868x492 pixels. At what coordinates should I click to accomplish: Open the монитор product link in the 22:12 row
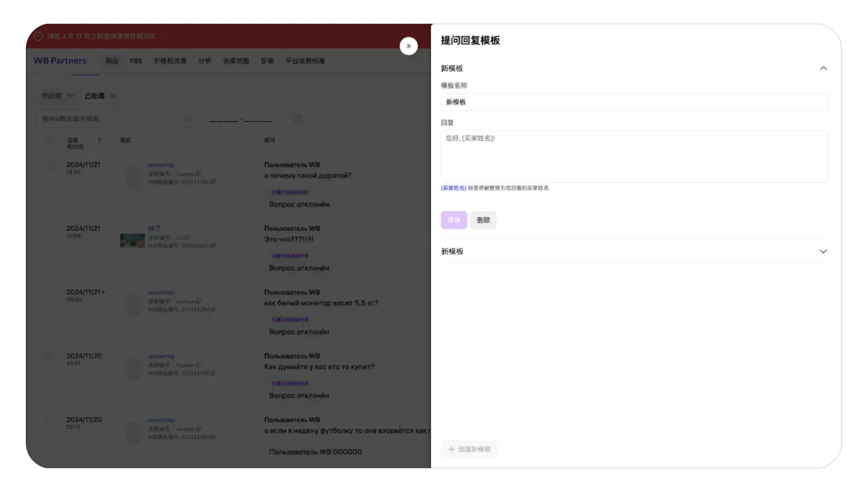point(161,420)
